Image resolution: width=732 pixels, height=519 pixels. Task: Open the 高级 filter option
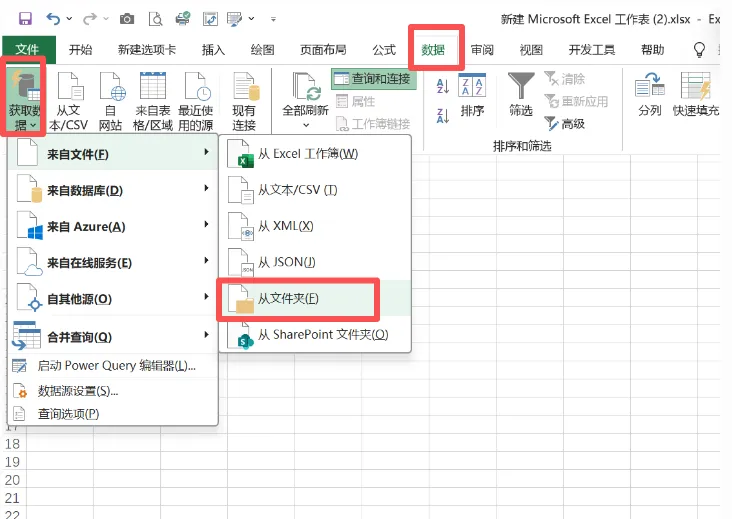(x=565, y=124)
